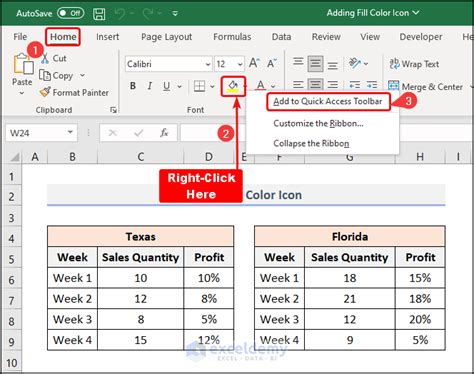Click the Save disk icon

(99, 14)
